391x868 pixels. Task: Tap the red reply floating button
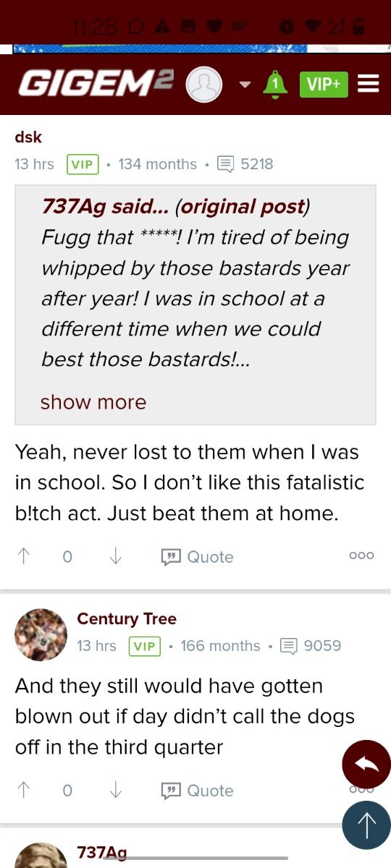(366, 764)
